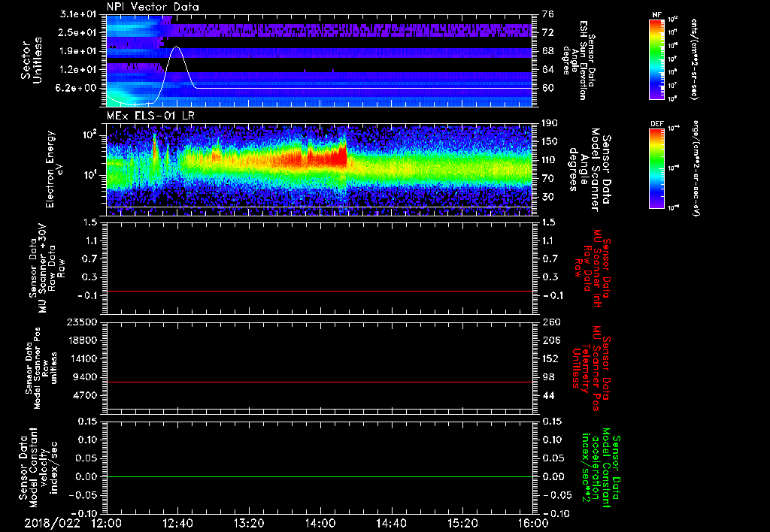Click the red "MU Scanner Pos Telemetry" label

[x=592, y=368]
